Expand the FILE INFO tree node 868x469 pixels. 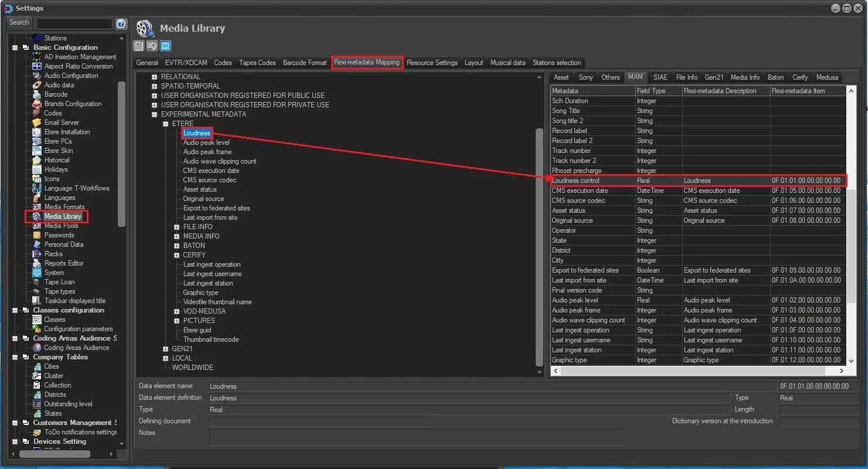[x=177, y=227]
